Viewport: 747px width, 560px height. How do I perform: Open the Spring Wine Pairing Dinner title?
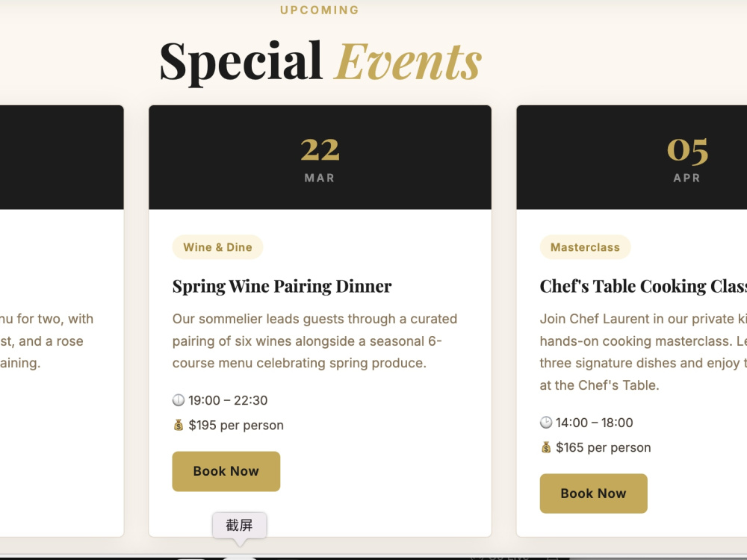point(282,286)
